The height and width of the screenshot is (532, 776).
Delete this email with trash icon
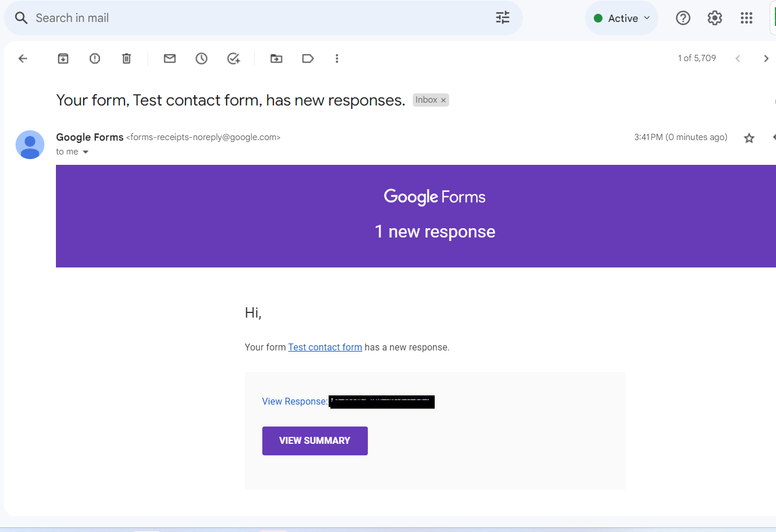click(x=126, y=58)
